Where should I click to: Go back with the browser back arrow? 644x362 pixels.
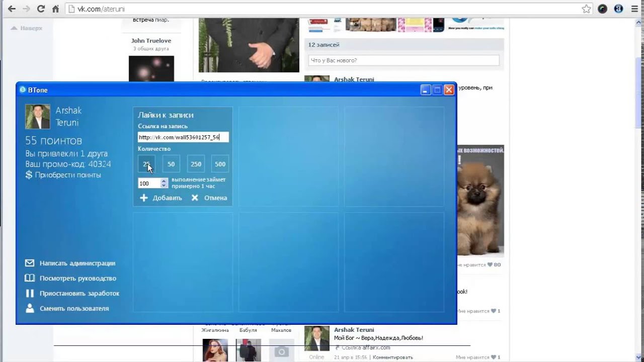(11, 9)
